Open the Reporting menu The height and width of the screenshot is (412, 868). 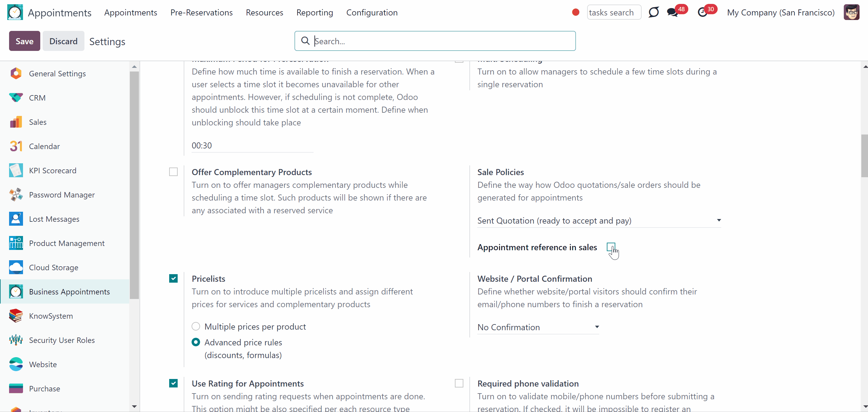(314, 12)
